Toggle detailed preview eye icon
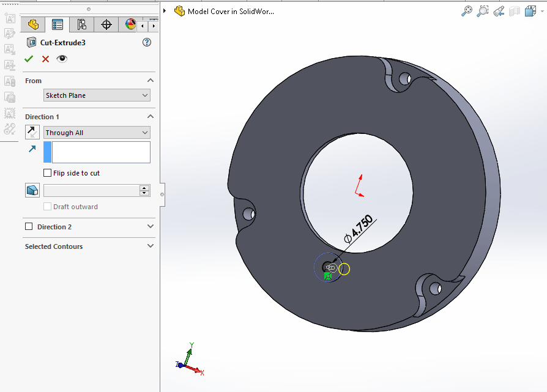Image resolution: width=547 pixels, height=392 pixels. tap(62, 59)
